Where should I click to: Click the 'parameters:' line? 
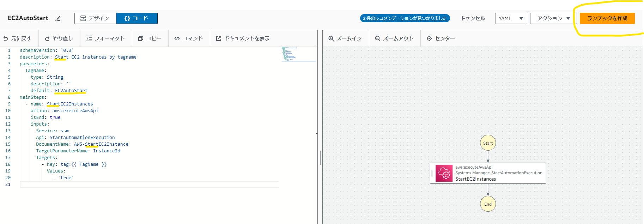click(x=35, y=64)
